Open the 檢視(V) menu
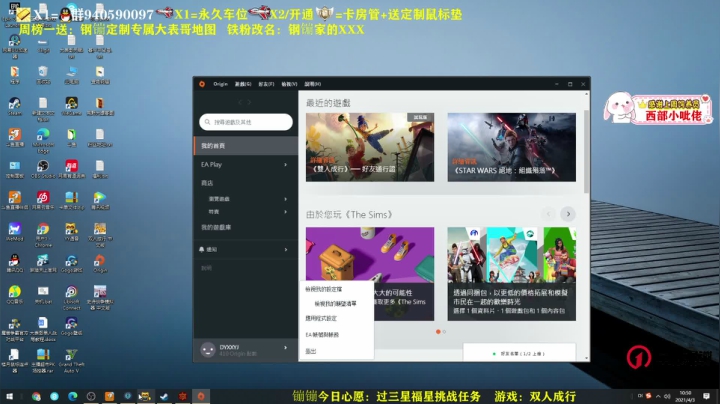Viewport: 720px width, 404px height. [x=289, y=84]
